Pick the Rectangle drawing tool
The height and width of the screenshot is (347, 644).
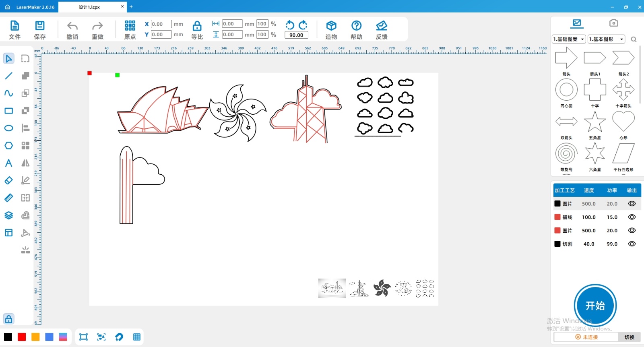8,111
